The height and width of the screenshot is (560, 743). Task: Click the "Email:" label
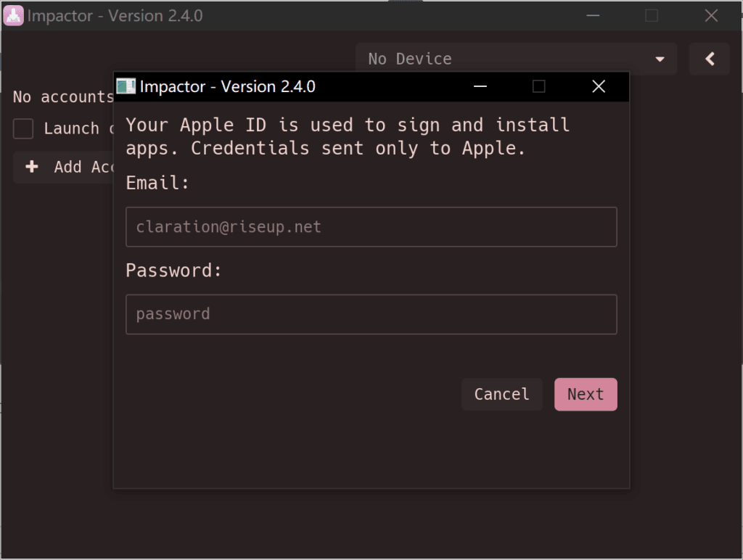pyautogui.click(x=157, y=183)
